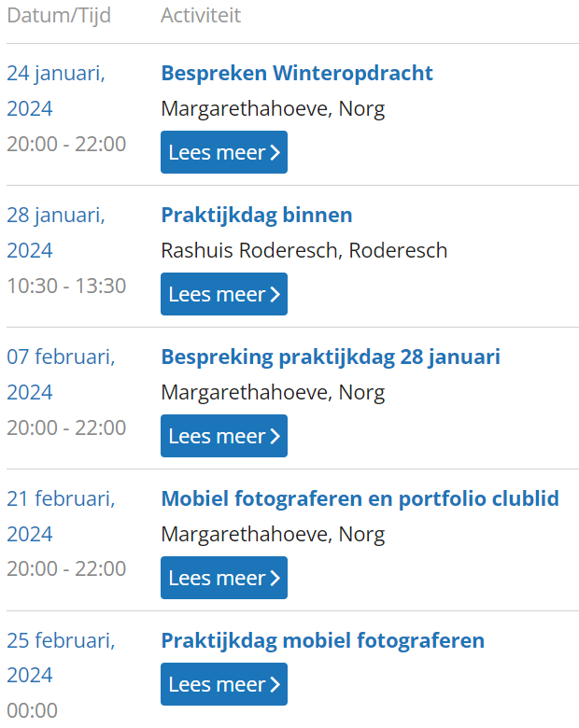Open the 07 februari, 2024 date link
Image resolution: width=579 pixels, height=728 pixels.
click(61, 374)
